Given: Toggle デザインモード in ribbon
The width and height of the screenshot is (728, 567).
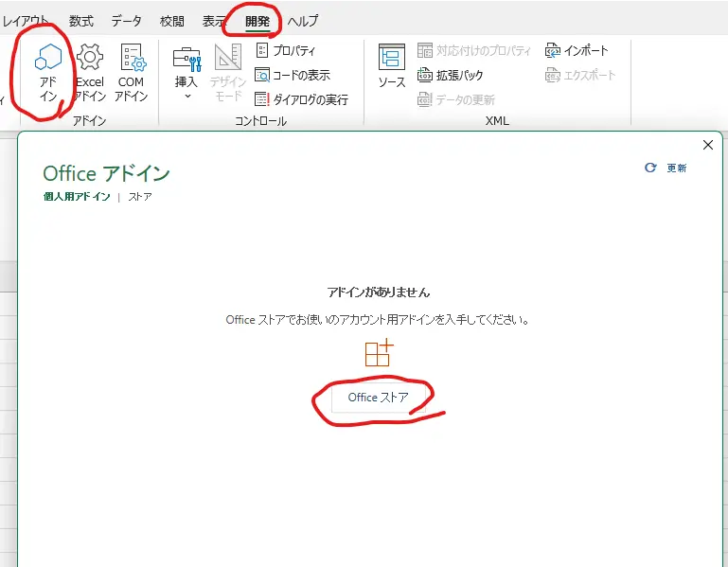Looking at the screenshot, I should coord(227,73).
